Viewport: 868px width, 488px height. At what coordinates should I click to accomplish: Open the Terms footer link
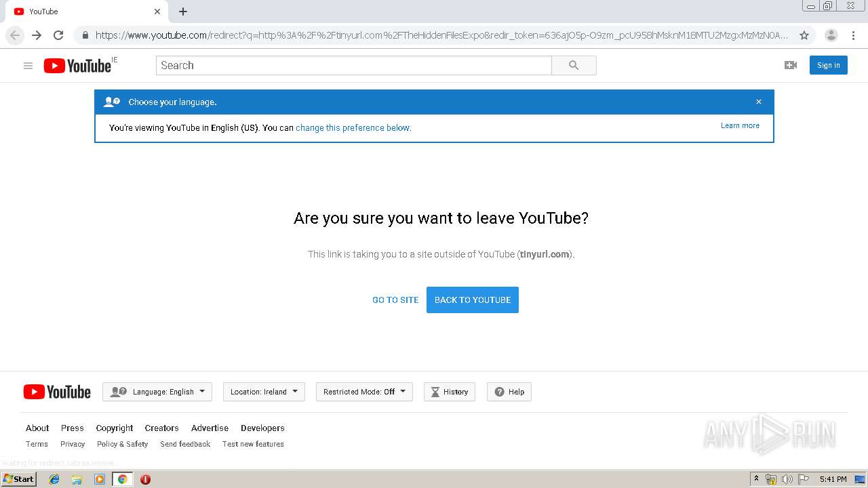(x=37, y=444)
